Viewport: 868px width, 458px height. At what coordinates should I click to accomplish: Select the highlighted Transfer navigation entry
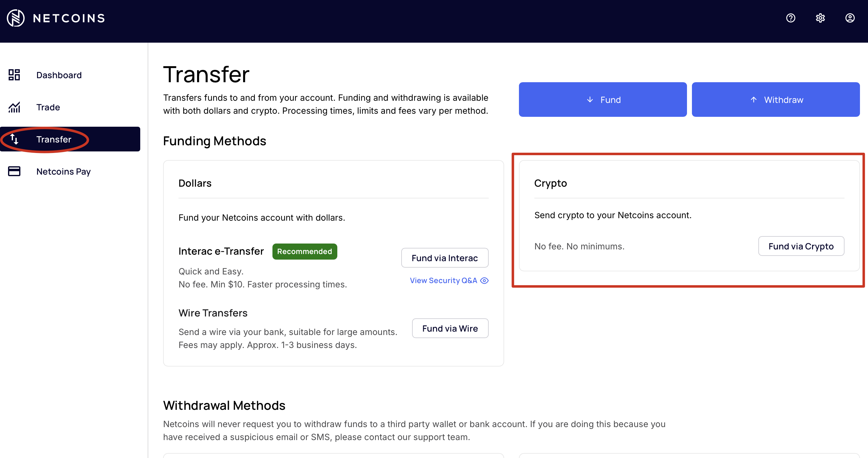pyautogui.click(x=54, y=139)
